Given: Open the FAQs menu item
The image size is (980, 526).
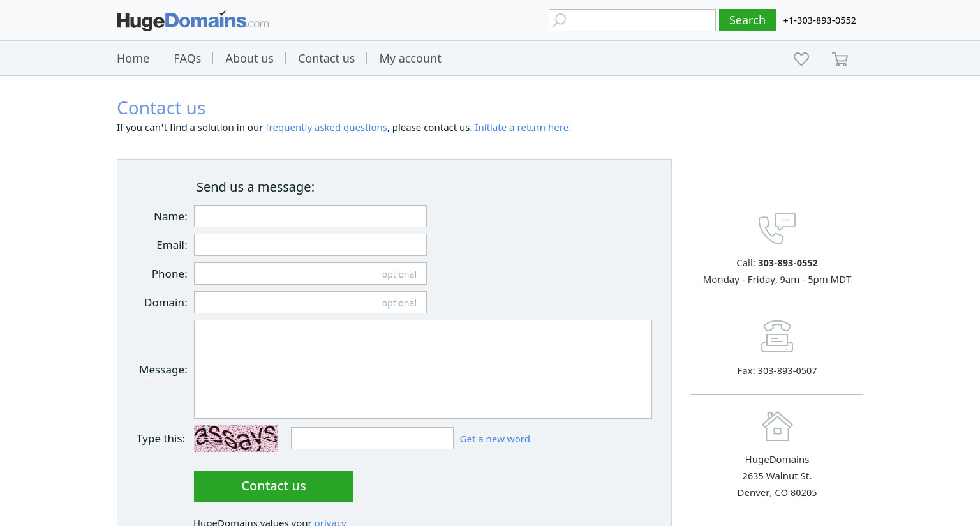Looking at the screenshot, I should coord(188,58).
